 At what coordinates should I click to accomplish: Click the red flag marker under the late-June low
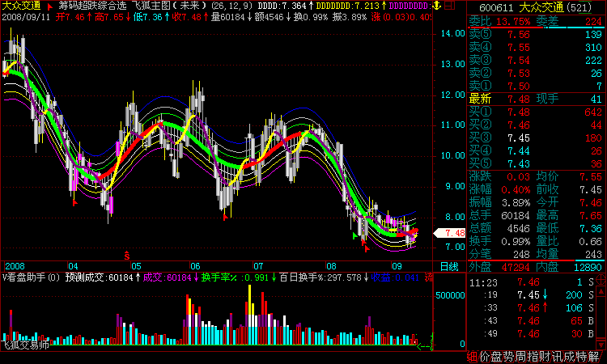[x=225, y=218]
